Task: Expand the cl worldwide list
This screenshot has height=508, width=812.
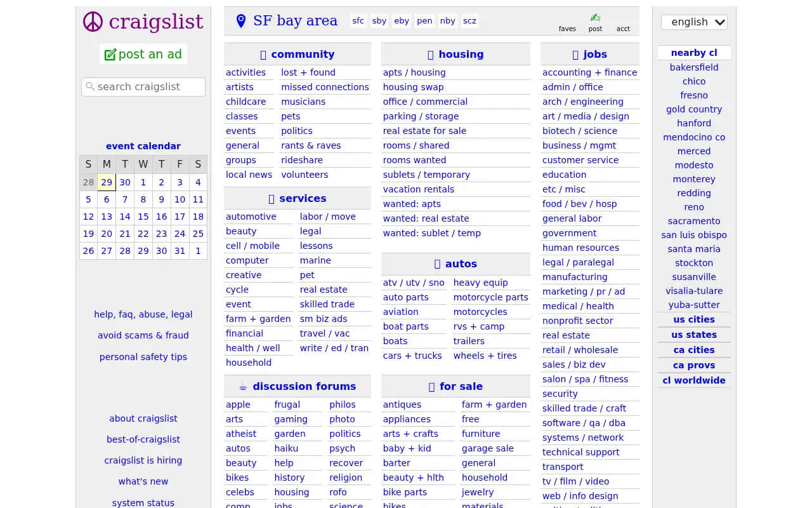Action: pos(694,380)
